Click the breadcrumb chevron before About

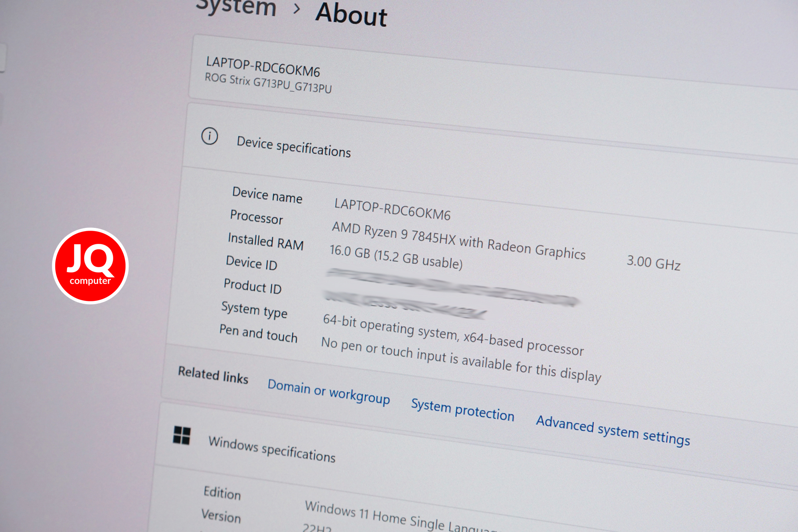(x=296, y=8)
